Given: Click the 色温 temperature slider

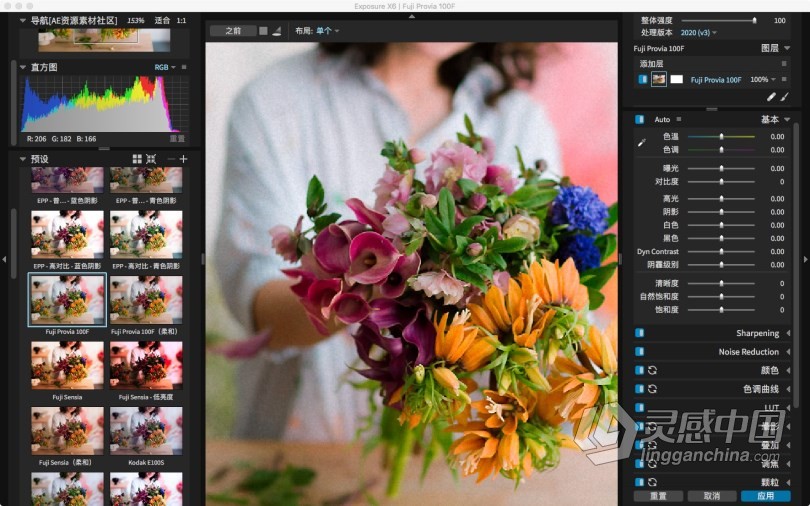Looking at the screenshot, I should coord(721,136).
